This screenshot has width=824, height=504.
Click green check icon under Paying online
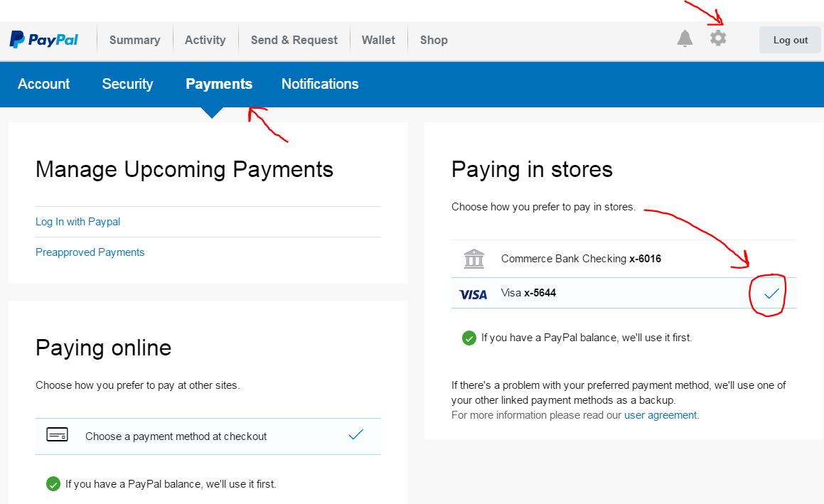[x=53, y=483]
